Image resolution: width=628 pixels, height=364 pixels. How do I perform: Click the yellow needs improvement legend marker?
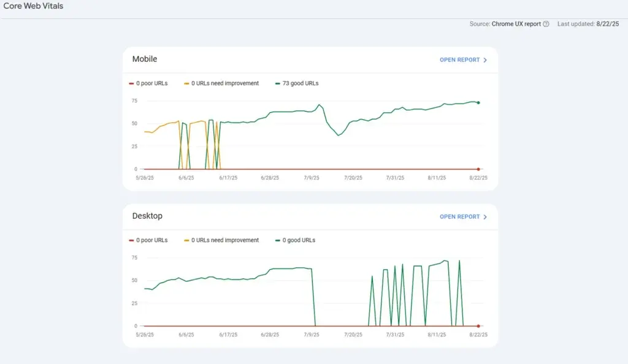186,83
